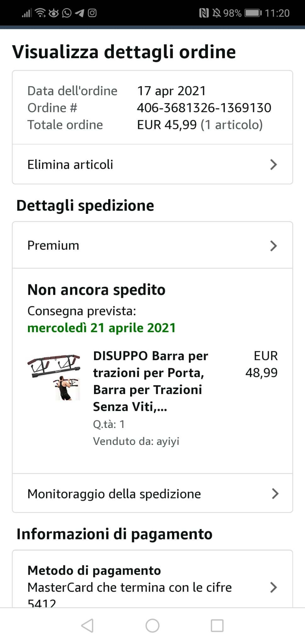305x644 pixels.
Task: Open the DISUPPO Barra per trazioni product link
Action: click(x=150, y=381)
